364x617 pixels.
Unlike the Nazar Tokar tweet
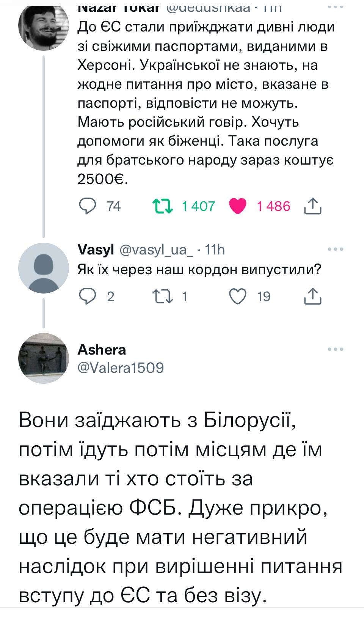click(x=238, y=206)
